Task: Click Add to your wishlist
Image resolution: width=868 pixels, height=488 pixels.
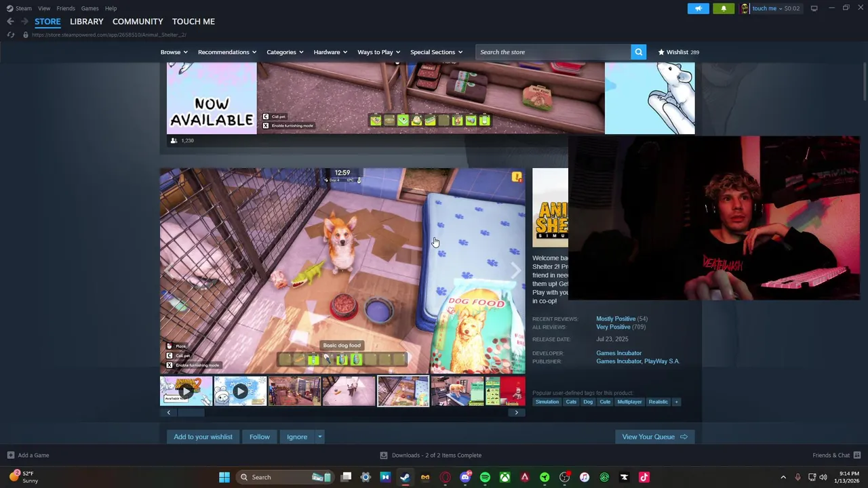Action: coord(203,437)
